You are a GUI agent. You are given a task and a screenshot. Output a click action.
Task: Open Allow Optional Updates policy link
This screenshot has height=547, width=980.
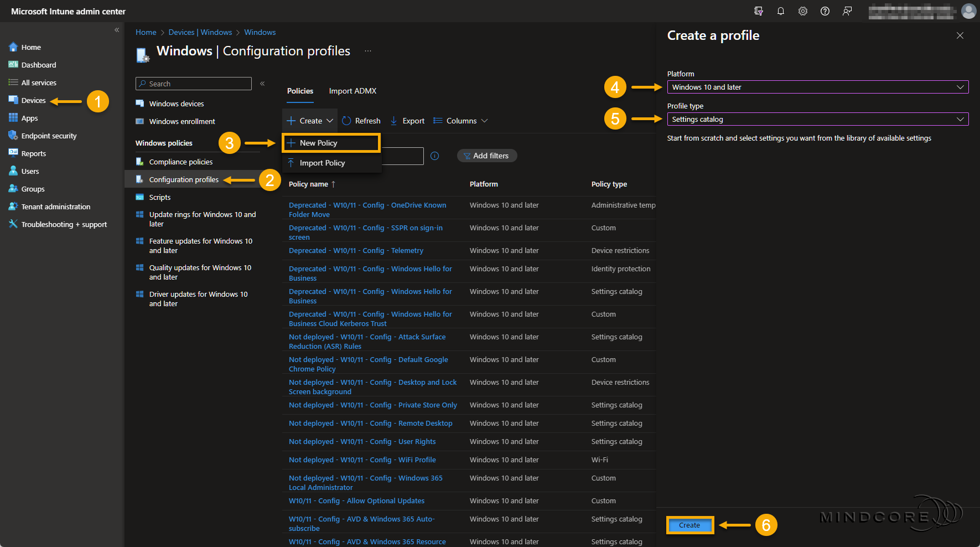(x=357, y=500)
